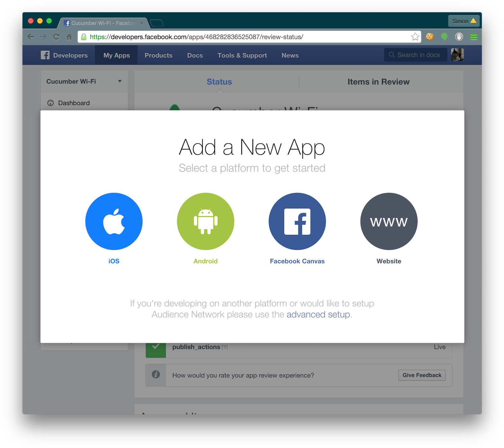Click the info icon beside rating question

coord(156,374)
